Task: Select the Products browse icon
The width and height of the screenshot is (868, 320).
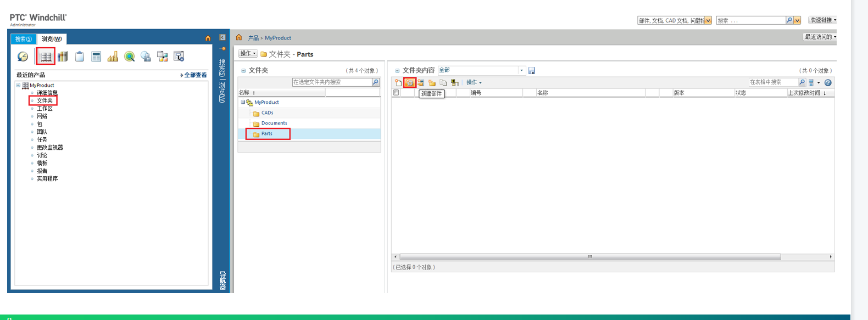Action: [46, 56]
